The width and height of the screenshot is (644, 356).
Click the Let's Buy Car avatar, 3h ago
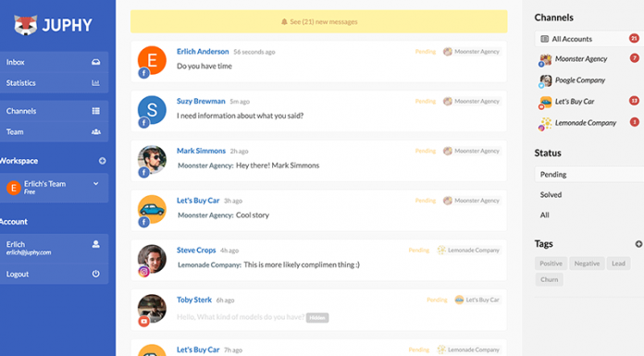point(152,209)
